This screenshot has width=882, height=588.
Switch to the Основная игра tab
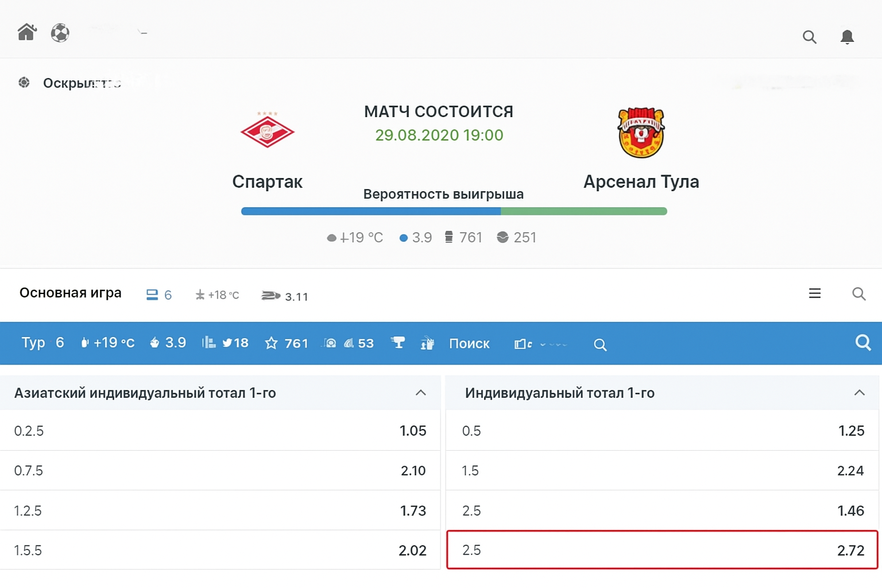coord(70,293)
